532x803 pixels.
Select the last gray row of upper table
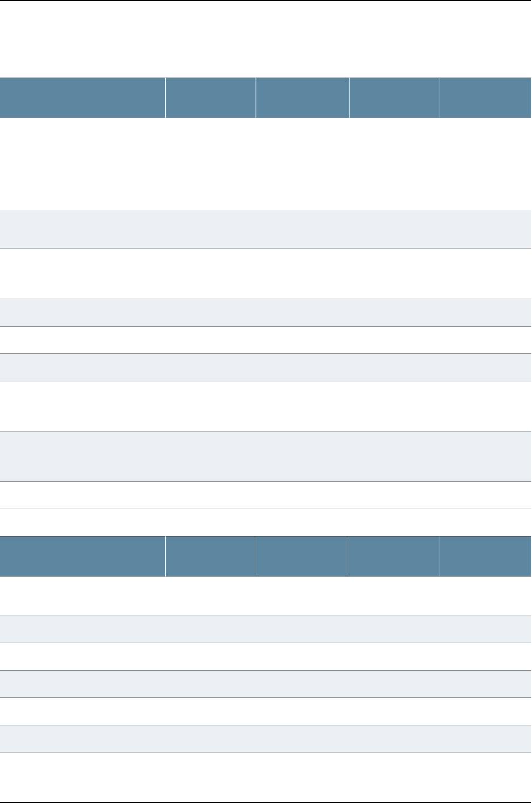point(266,456)
